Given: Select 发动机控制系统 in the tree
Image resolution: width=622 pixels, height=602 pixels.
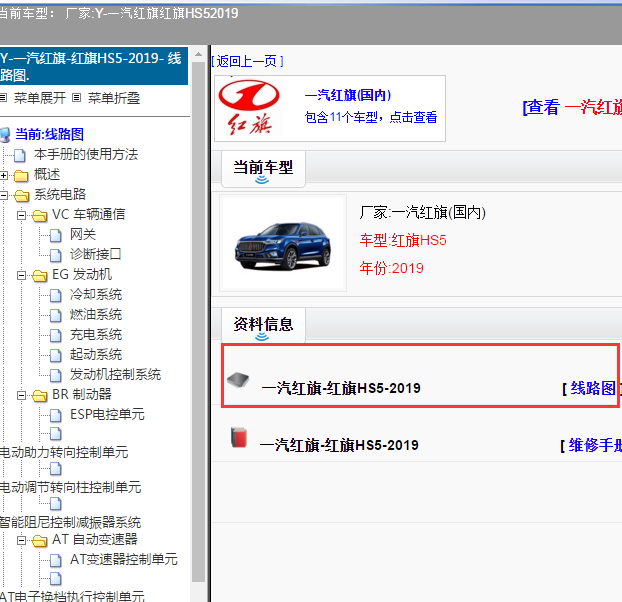Looking at the screenshot, I should point(115,375).
